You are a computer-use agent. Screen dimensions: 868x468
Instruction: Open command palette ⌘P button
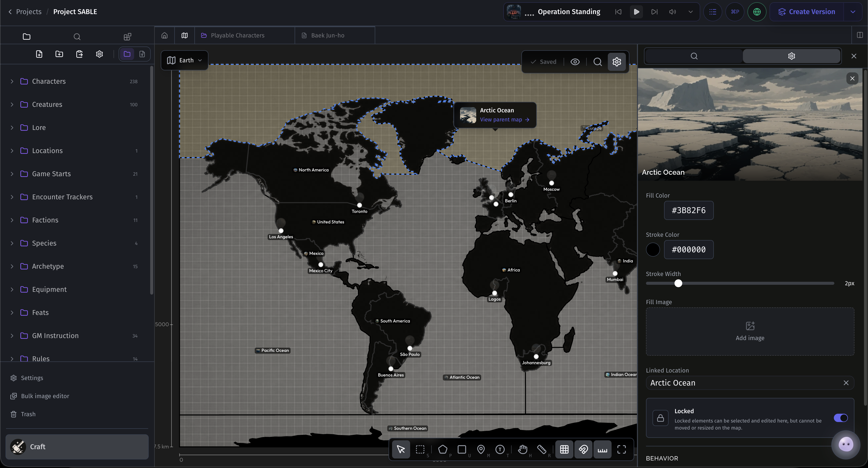(735, 12)
